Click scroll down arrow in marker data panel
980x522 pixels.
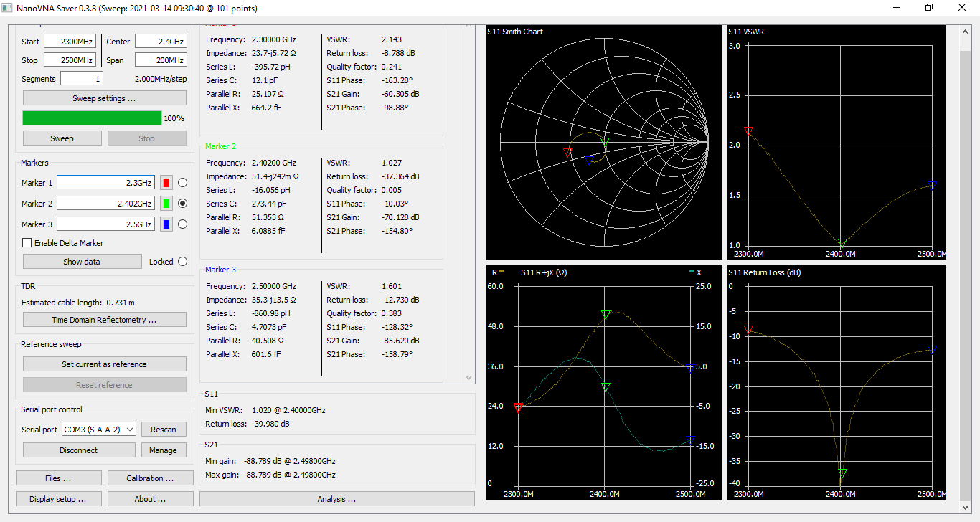469,377
